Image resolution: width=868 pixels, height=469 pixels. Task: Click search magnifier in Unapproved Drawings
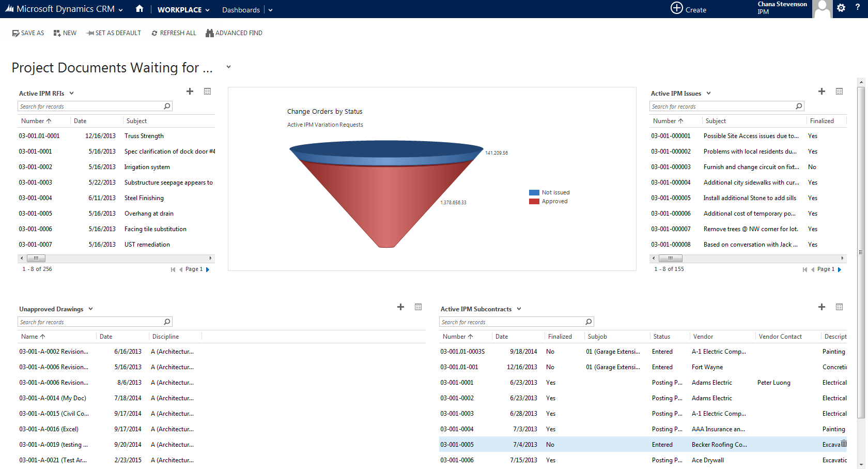167,322
